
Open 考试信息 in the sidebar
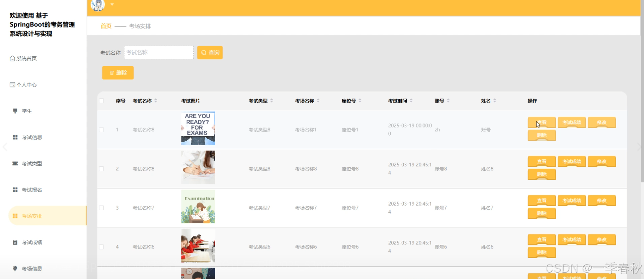click(32, 137)
